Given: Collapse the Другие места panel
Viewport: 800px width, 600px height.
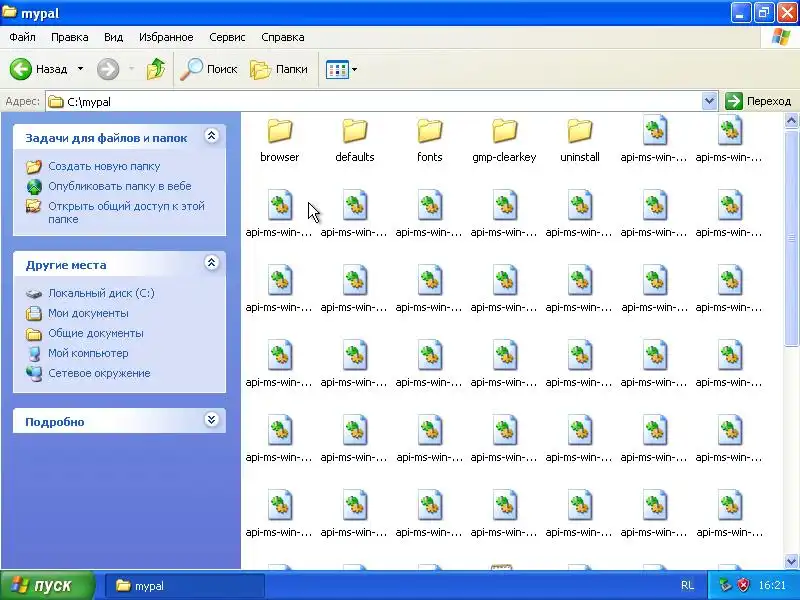Looking at the screenshot, I should (211, 263).
